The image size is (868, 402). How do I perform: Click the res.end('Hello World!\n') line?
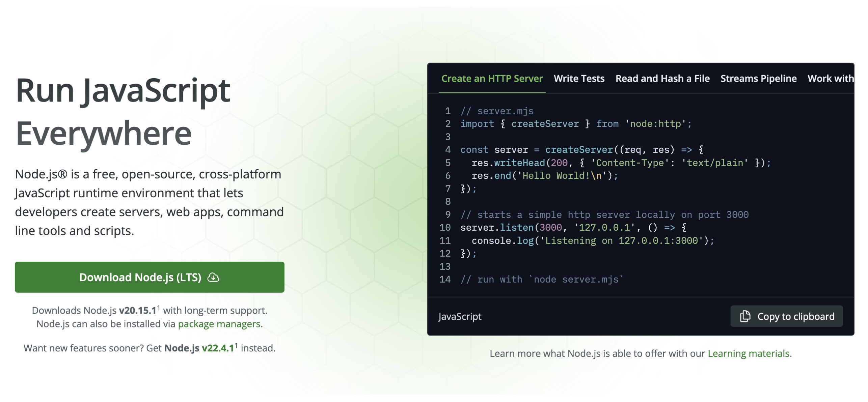pos(544,176)
